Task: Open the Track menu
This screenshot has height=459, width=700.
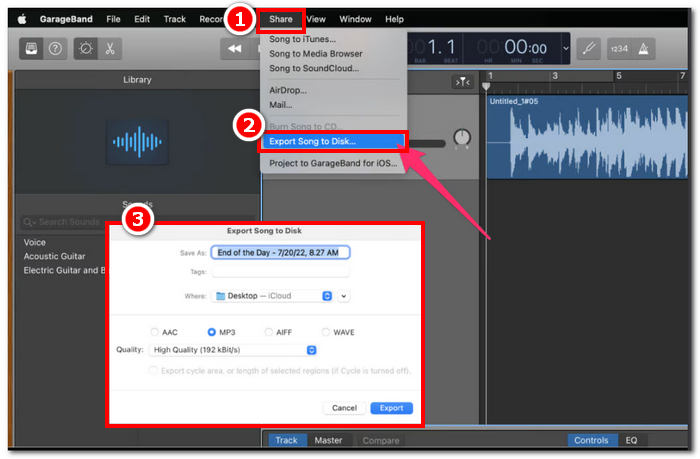Action: point(175,19)
